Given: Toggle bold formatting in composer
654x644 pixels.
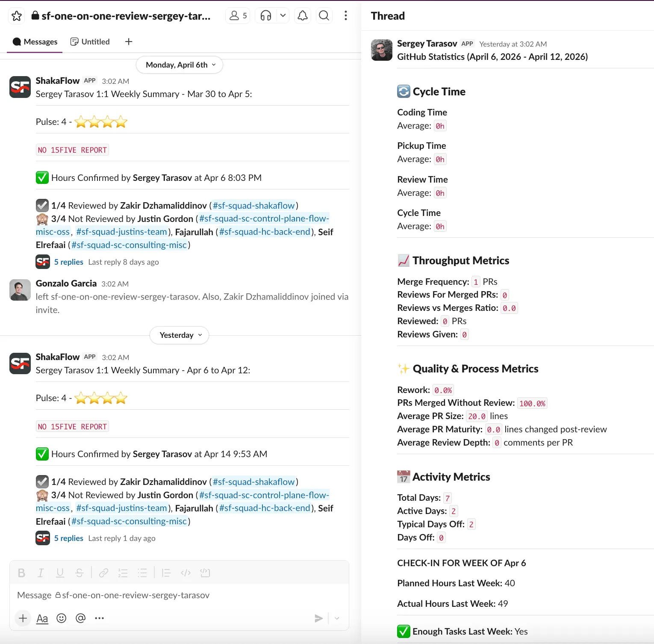Looking at the screenshot, I should click(22, 573).
